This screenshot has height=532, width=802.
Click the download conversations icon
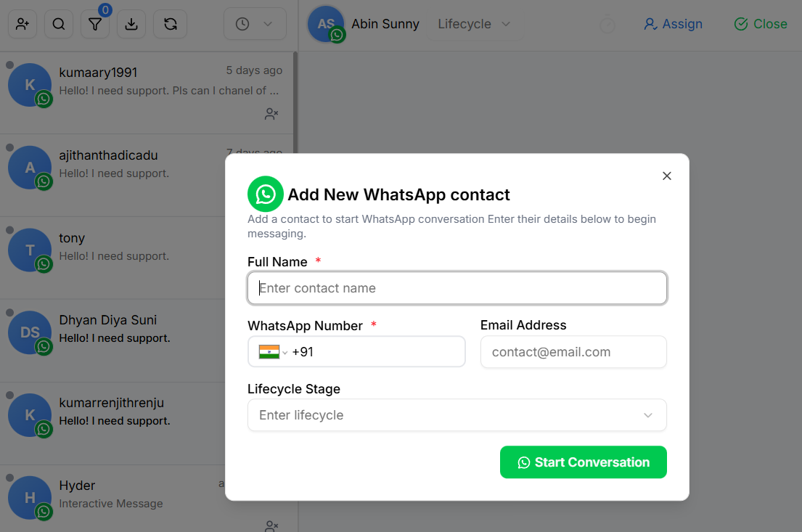[x=131, y=24]
